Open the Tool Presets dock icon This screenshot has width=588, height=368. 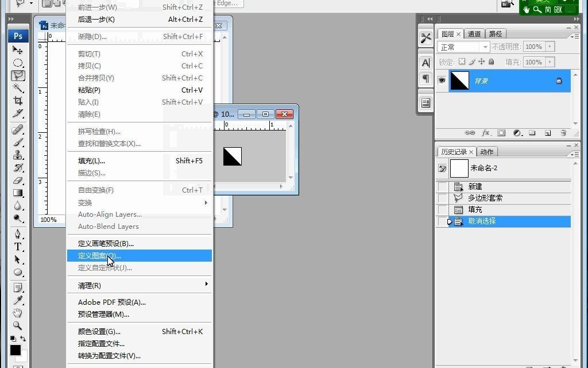(425, 38)
